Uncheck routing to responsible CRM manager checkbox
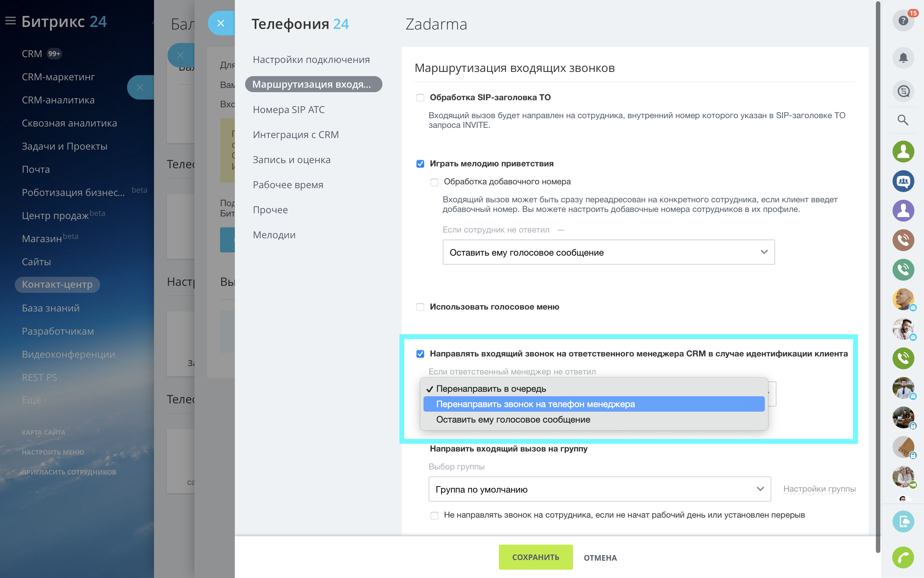Image resolution: width=924 pixels, height=578 pixels. (420, 354)
